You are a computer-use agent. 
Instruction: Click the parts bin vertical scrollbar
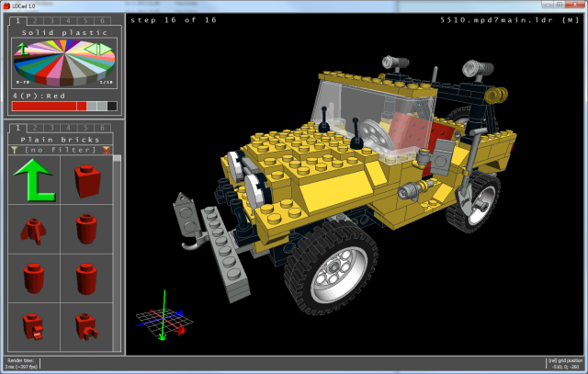pos(117,248)
